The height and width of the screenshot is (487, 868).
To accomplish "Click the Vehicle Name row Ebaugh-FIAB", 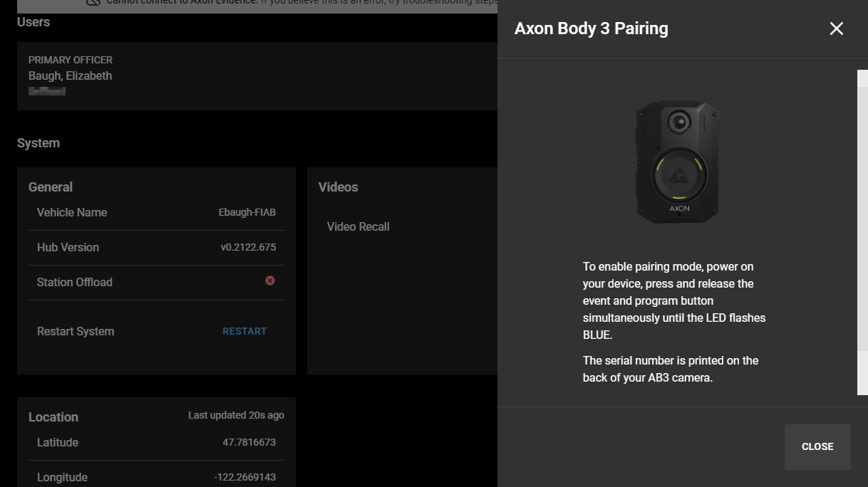I will [x=156, y=212].
